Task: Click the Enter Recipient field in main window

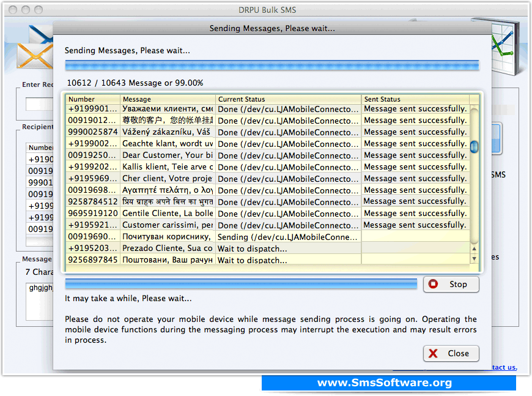Action: pyautogui.click(x=39, y=104)
